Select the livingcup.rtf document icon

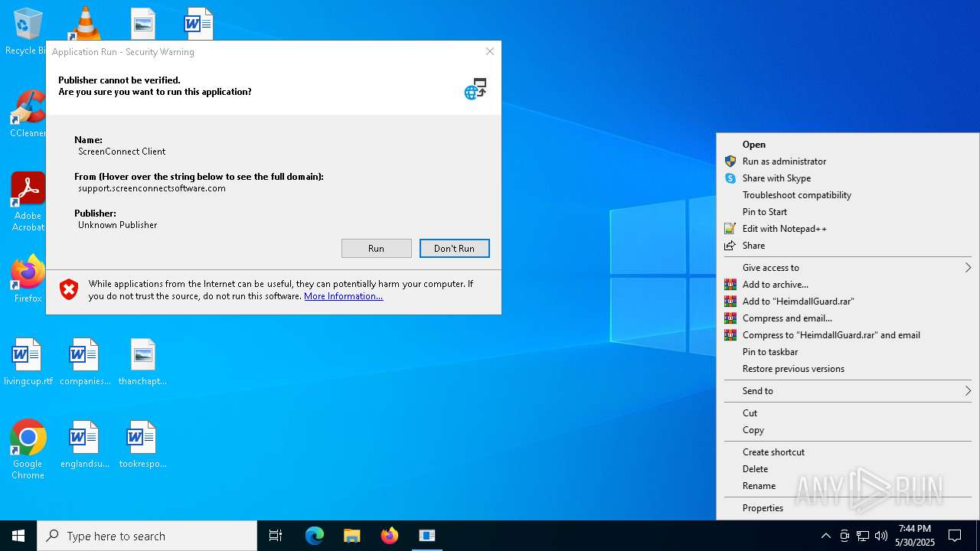point(28,361)
